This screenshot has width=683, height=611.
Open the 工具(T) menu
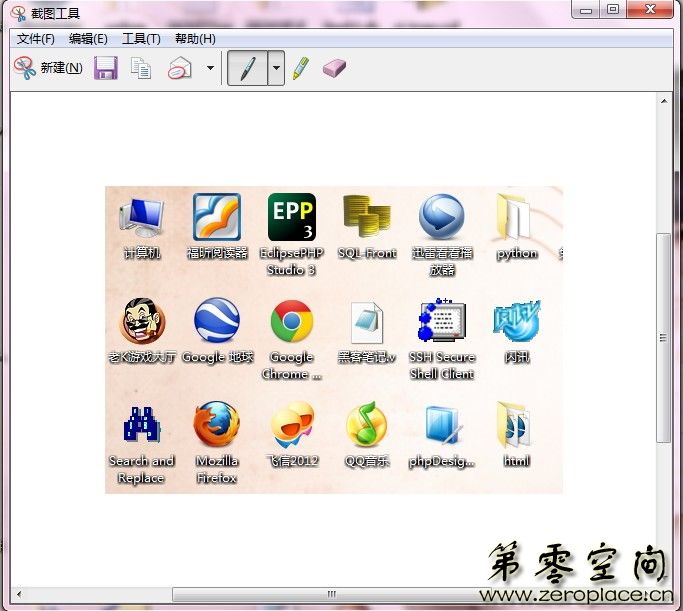(x=141, y=39)
